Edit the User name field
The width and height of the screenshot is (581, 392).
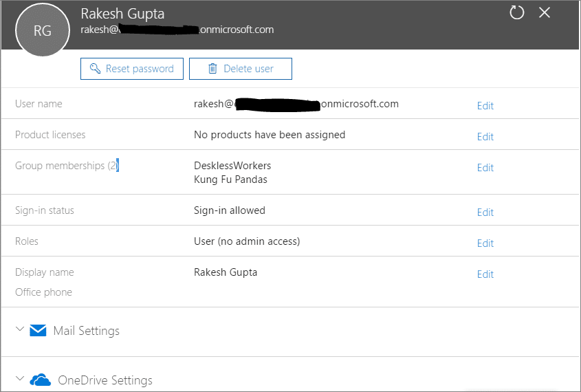point(485,106)
